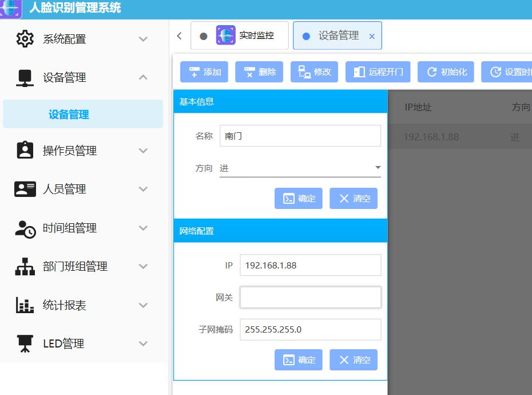Screen dimensions: 532x395
Task: Close the 设备管理 tab
Action: coord(372,36)
